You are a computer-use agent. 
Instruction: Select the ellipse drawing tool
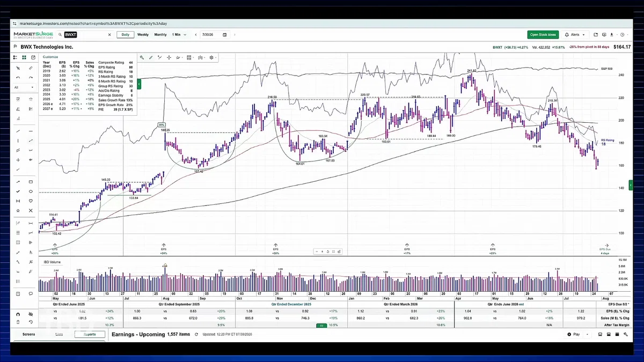31,191
